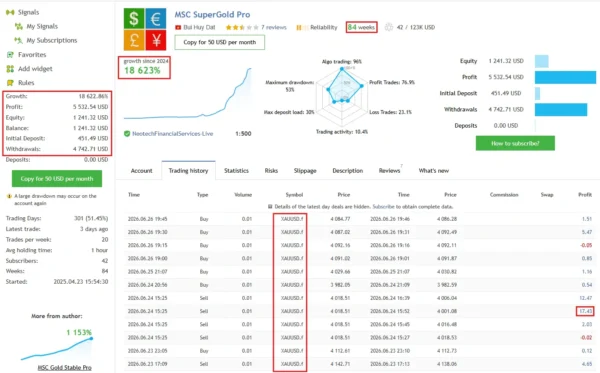Click subscribers icon next to 42 / 123K USD
Screen dimensions: 600x373
pyautogui.click(x=389, y=28)
